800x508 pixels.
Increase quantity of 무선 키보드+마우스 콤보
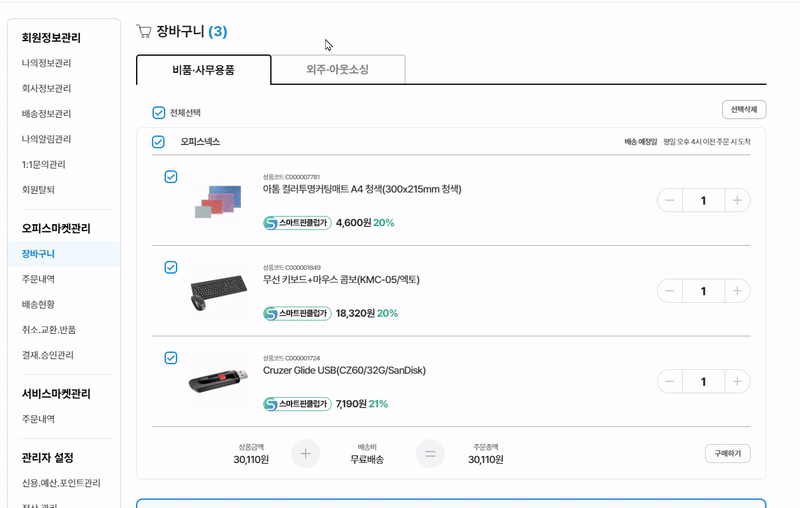737,291
